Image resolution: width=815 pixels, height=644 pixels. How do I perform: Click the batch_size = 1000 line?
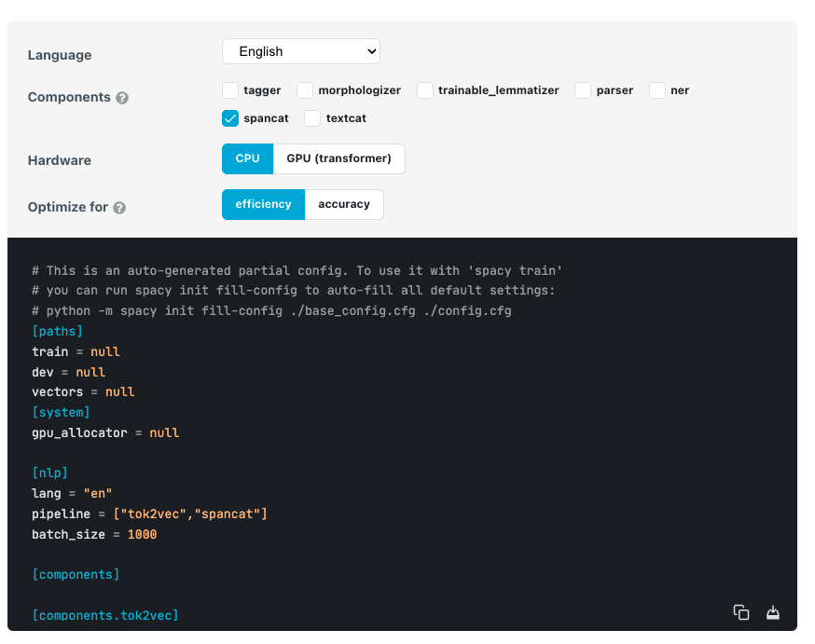tap(94, 534)
